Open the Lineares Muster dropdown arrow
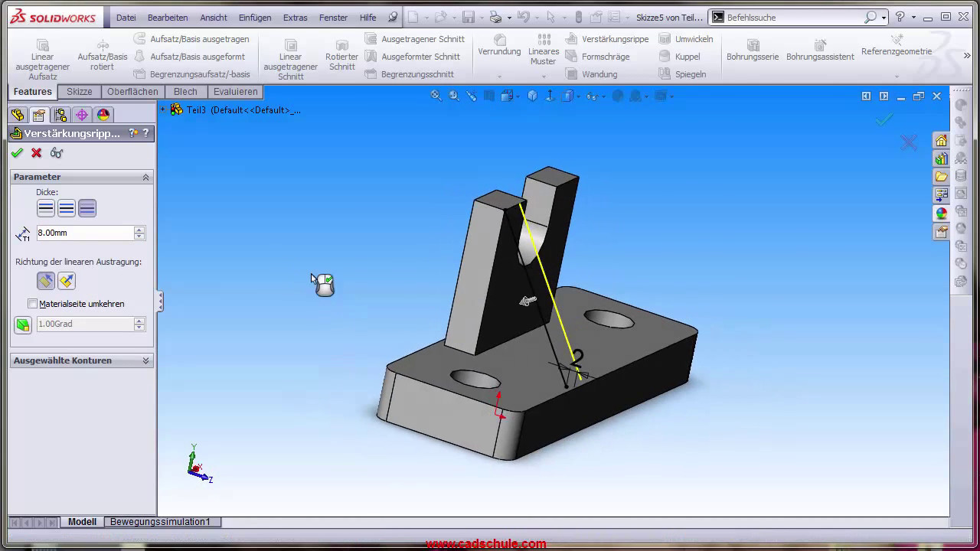 (544, 77)
